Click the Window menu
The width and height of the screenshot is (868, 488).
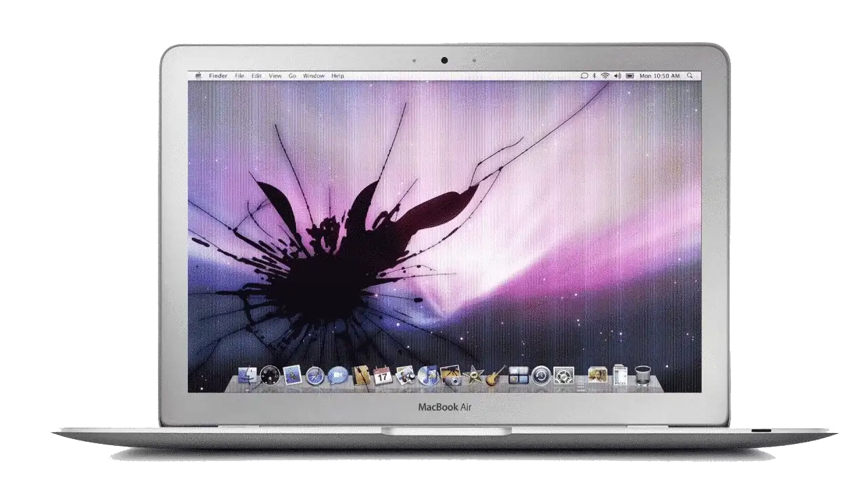pos(313,76)
